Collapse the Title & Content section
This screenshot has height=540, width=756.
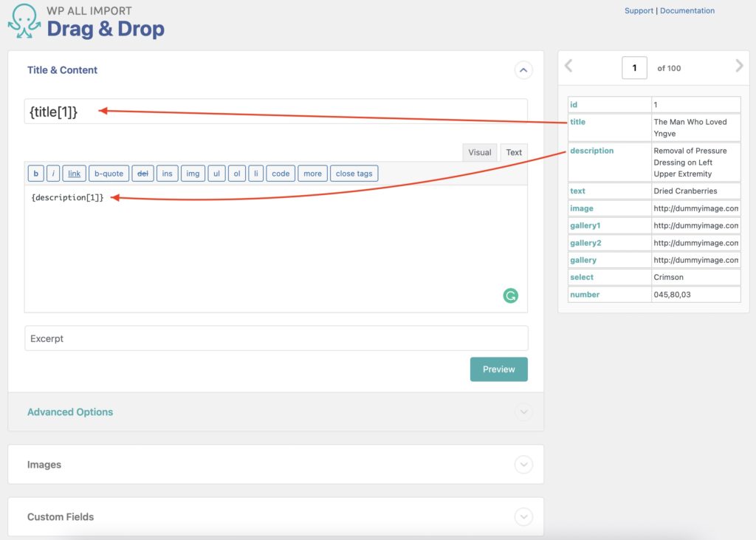523,69
